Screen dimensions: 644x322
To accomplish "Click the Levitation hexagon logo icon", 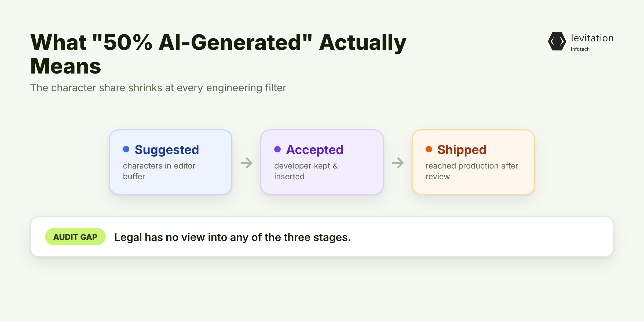I will point(557,41).
